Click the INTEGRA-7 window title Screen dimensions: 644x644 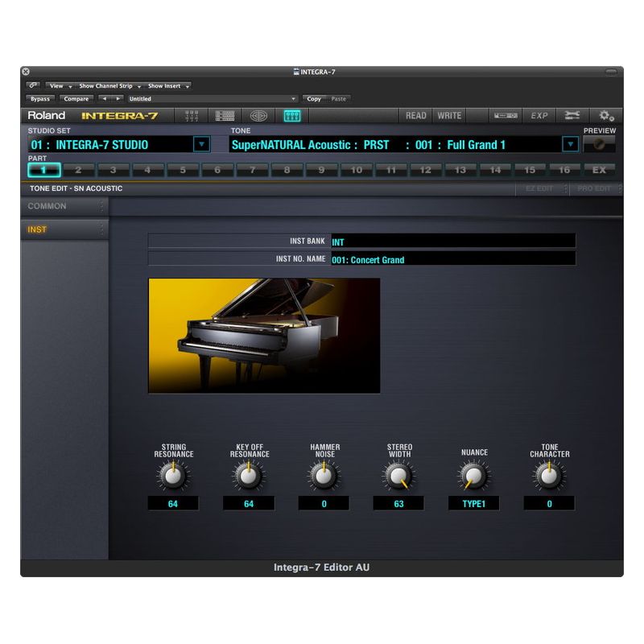coord(315,72)
